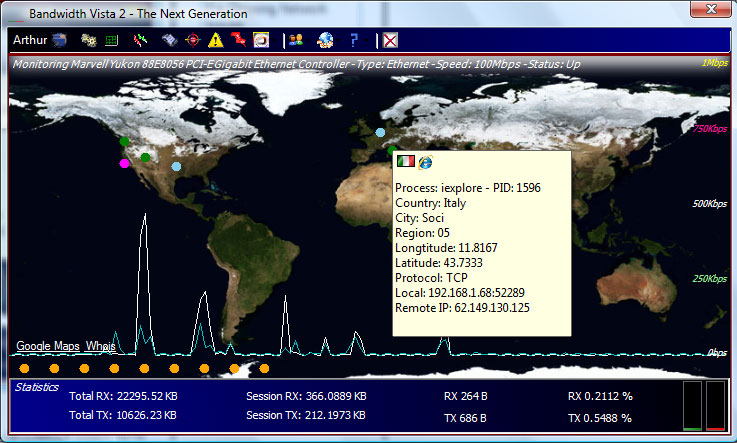The height and width of the screenshot is (443, 737).
Task: Click the 'Latitude: 43.7333' line
Action: tap(439, 263)
